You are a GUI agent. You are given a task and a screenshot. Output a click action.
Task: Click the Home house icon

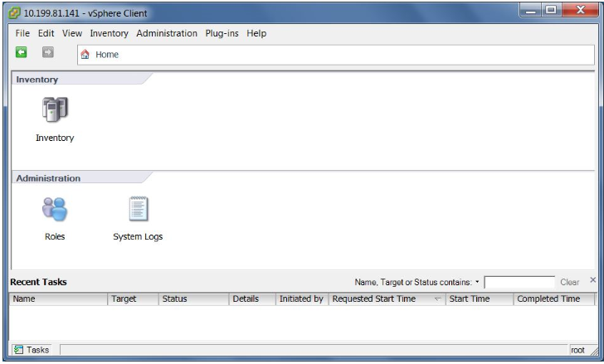[85, 54]
